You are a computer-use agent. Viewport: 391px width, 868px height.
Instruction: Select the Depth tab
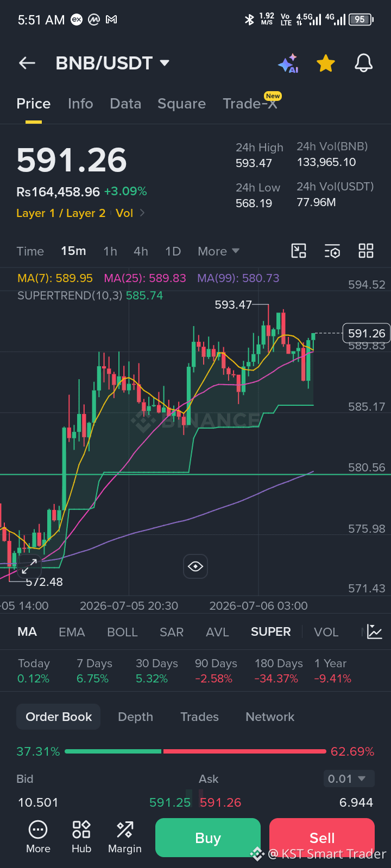click(135, 717)
